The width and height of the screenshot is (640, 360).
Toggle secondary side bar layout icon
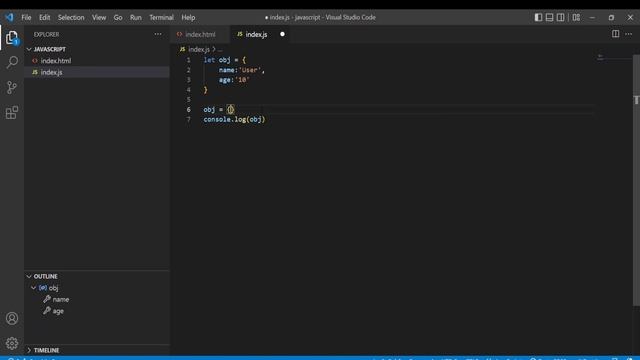click(561, 17)
